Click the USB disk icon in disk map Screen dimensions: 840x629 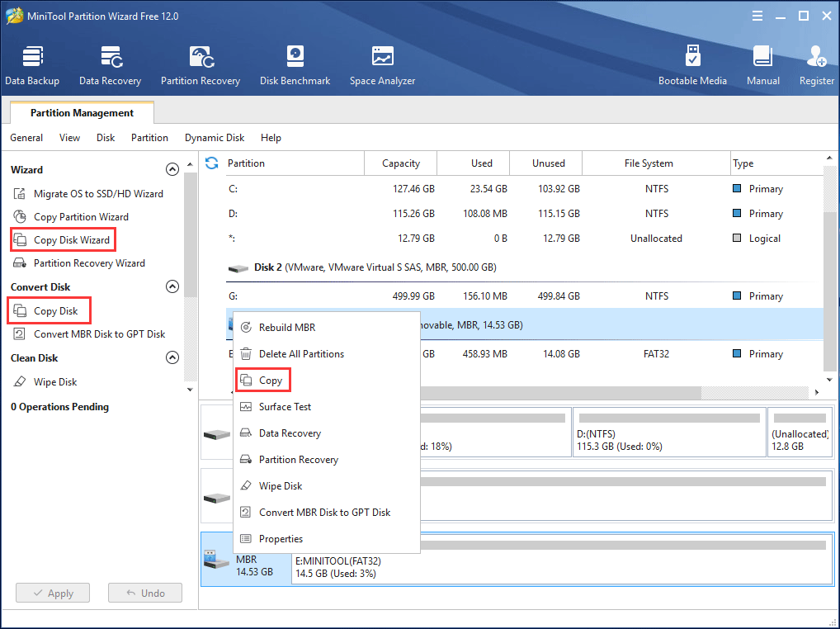coord(217,559)
